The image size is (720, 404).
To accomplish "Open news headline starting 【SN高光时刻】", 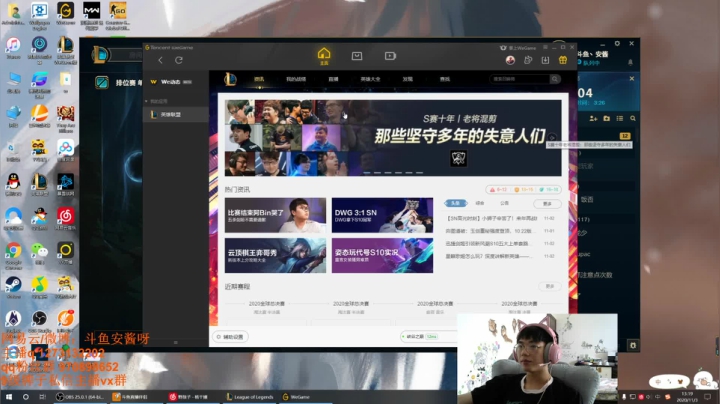I will coord(491,219).
